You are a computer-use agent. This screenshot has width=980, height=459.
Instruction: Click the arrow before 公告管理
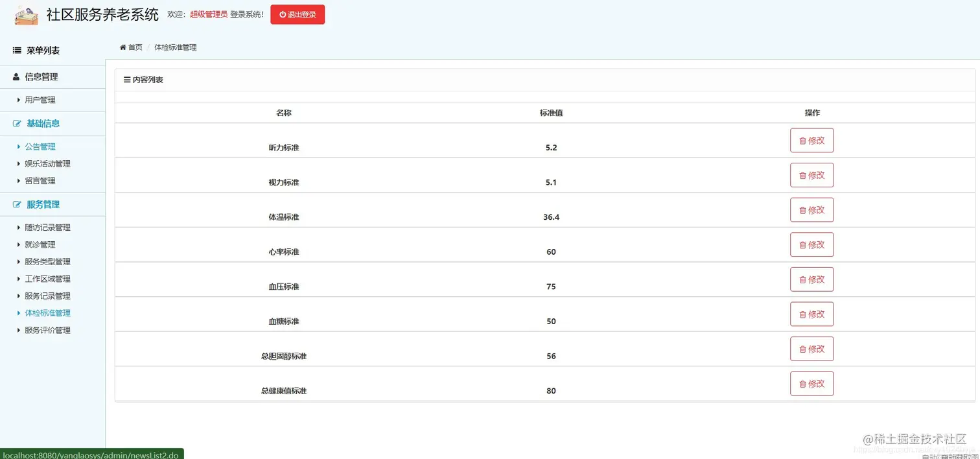pos(19,147)
